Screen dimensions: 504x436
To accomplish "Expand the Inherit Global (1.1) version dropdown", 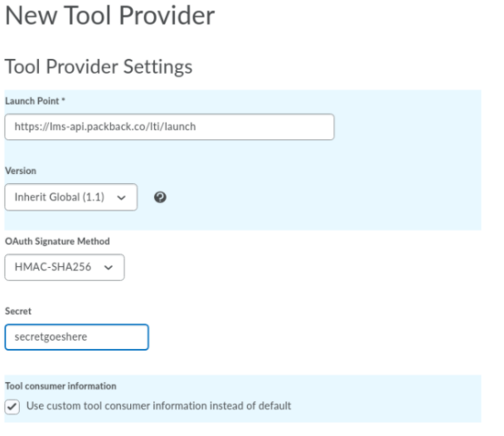I will (71, 197).
